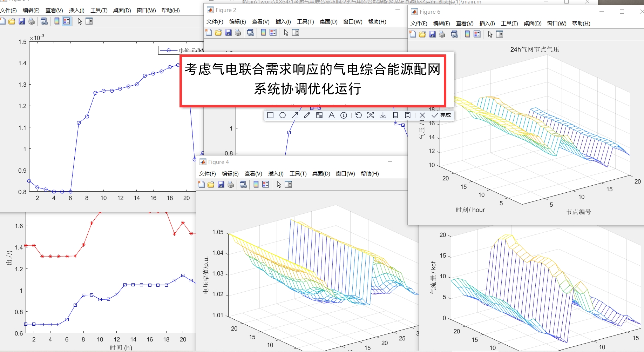Click the link plot icon in Figure 6
644x352 pixels.
pyautogui.click(x=455, y=34)
